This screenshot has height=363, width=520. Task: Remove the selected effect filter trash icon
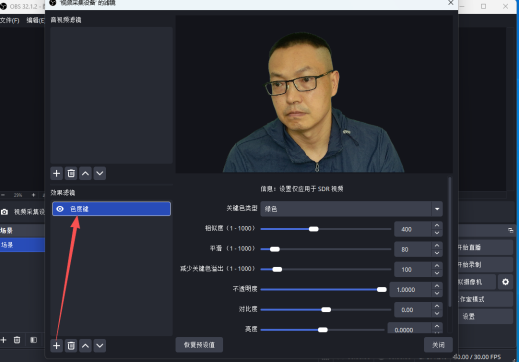(x=71, y=346)
